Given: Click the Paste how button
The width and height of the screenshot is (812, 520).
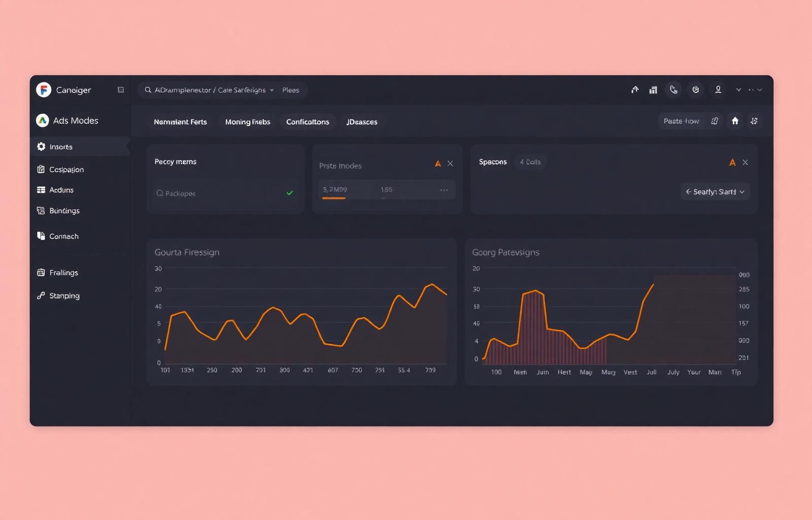Looking at the screenshot, I should (682, 121).
